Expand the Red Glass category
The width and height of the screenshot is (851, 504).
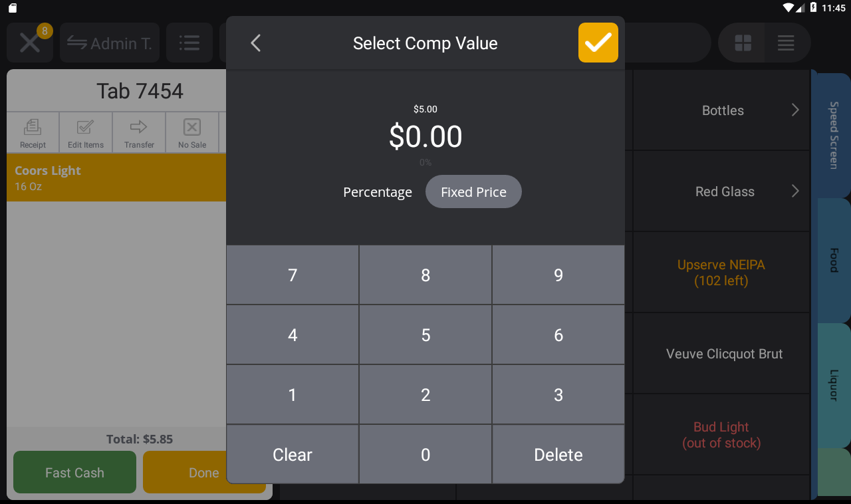coord(721,191)
